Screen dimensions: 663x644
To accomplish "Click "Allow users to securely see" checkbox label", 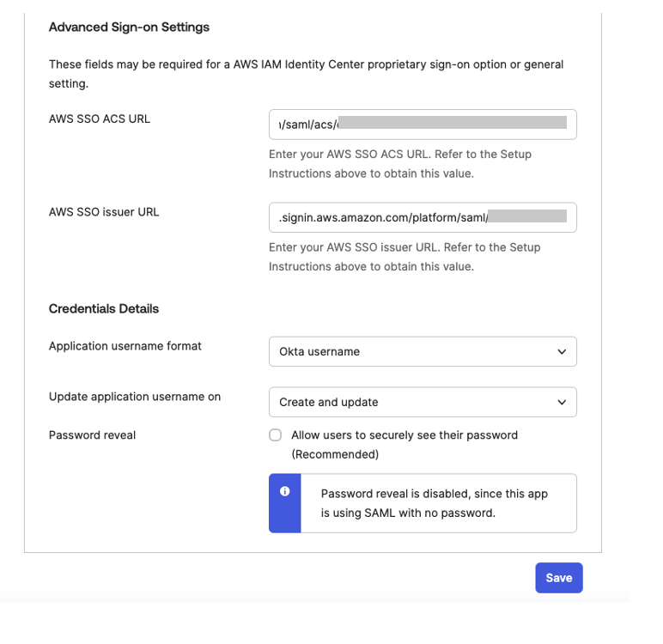I will [404, 435].
